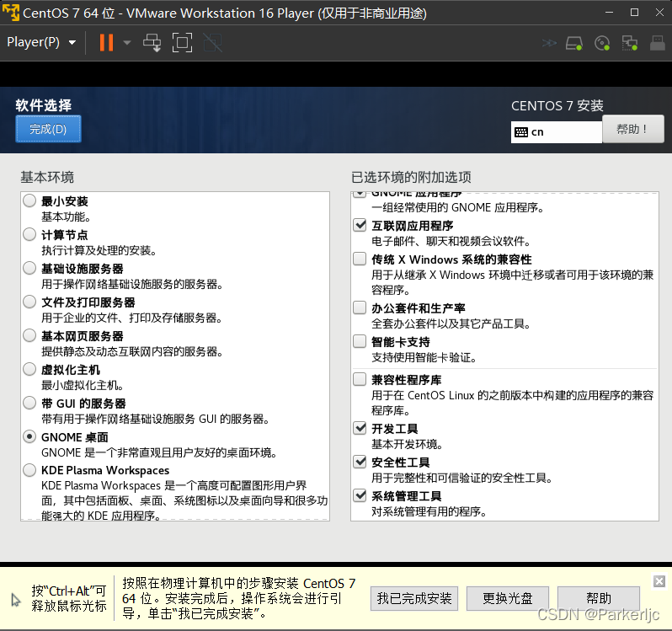Select the GNOME 桌面 radio button
The width and height of the screenshot is (672, 631).
pyautogui.click(x=29, y=436)
